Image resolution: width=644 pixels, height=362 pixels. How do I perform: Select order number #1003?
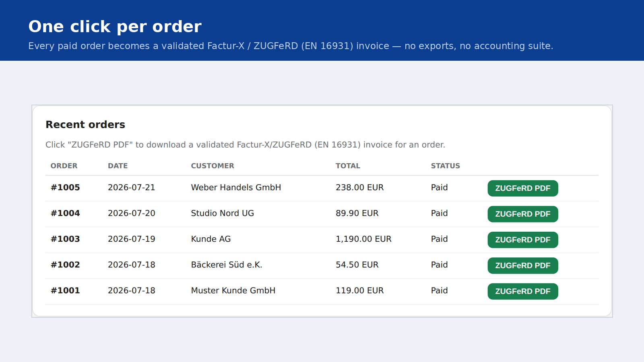point(65,239)
